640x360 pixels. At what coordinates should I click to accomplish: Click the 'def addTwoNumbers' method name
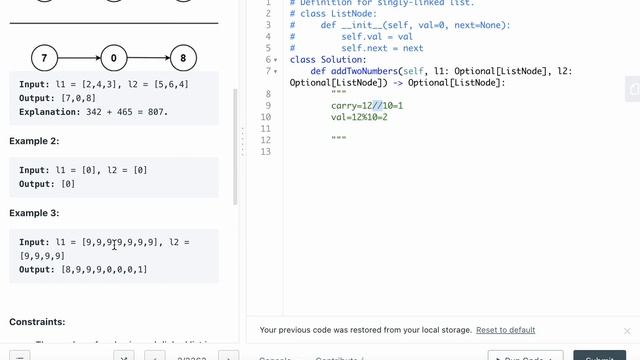point(364,71)
